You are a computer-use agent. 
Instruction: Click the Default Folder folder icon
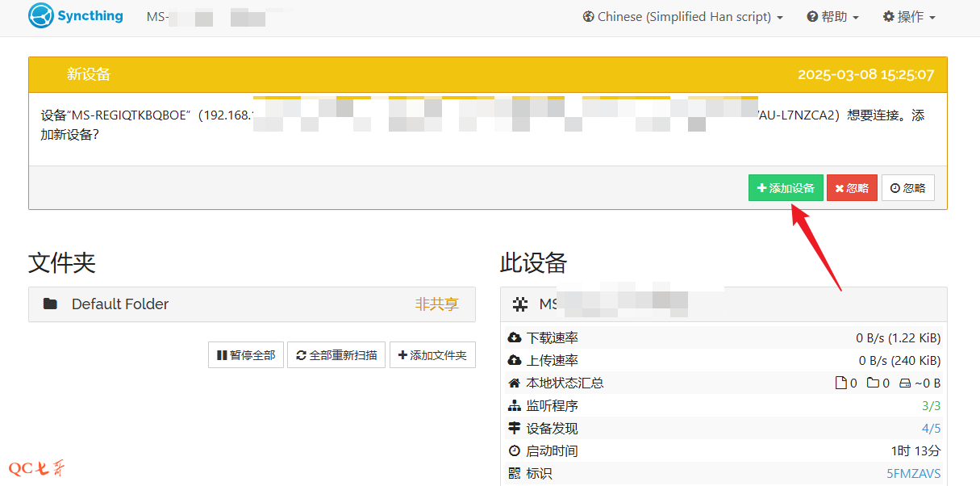click(x=51, y=304)
